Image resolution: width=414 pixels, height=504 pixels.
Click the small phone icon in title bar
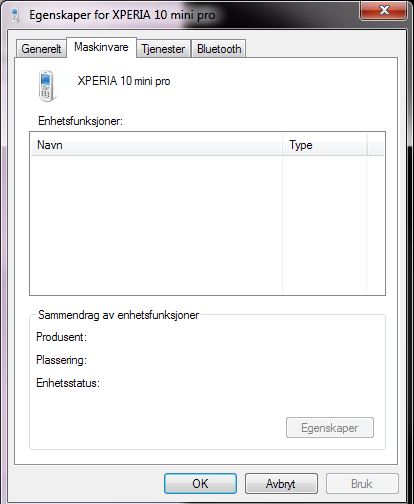(x=14, y=15)
